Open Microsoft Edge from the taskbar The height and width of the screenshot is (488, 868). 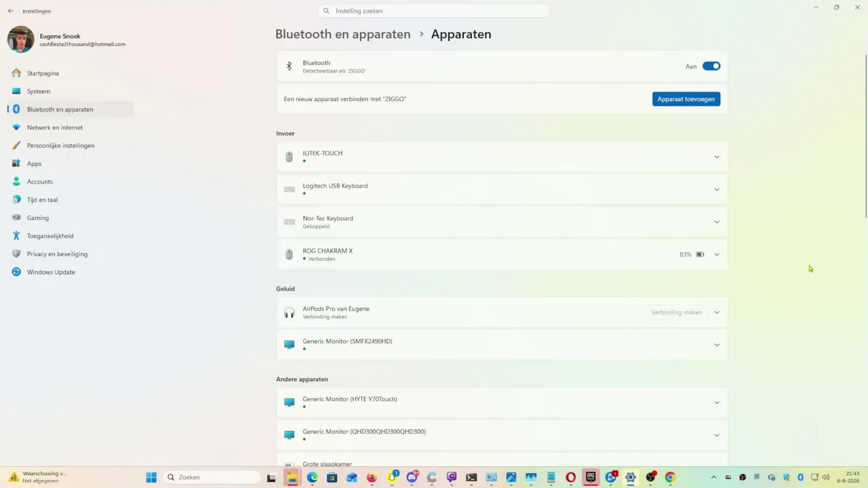pyautogui.click(x=312, y=477)
